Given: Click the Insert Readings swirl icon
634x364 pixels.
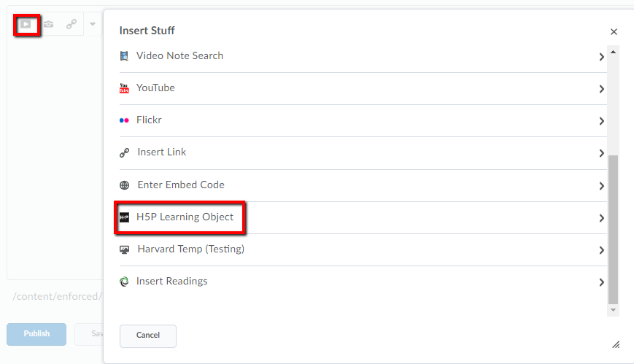Looking at the screenshot, I should (x=124, y=282).
